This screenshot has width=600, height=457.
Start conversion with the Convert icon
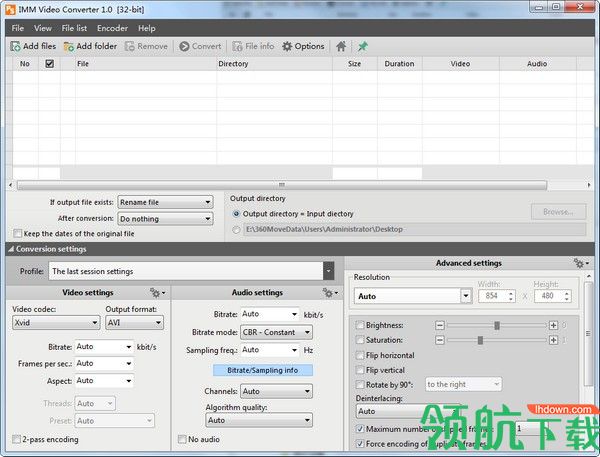(184, 46)
